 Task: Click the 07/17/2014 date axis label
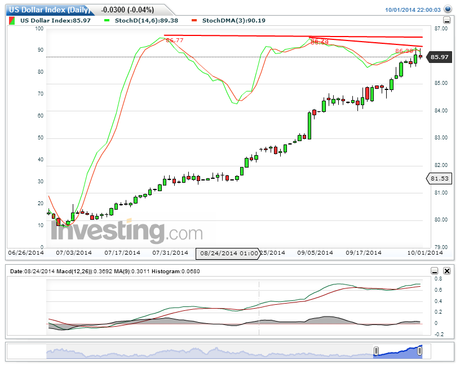coord(122,253)
